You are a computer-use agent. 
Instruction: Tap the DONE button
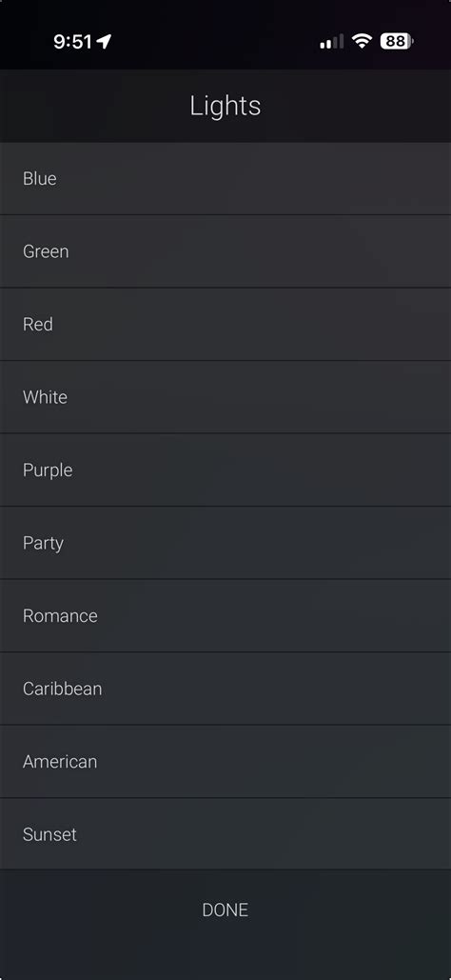(225, 910)
